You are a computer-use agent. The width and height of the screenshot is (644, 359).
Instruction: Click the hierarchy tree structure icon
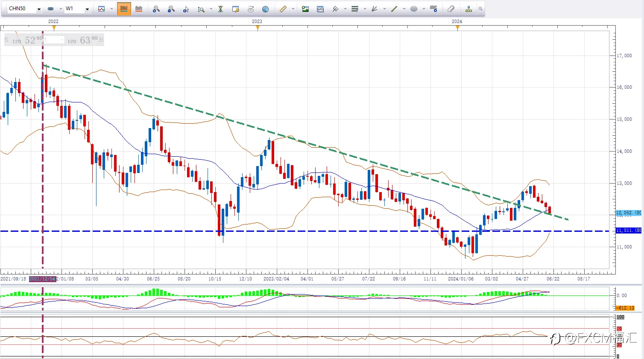tap(468, 9)
